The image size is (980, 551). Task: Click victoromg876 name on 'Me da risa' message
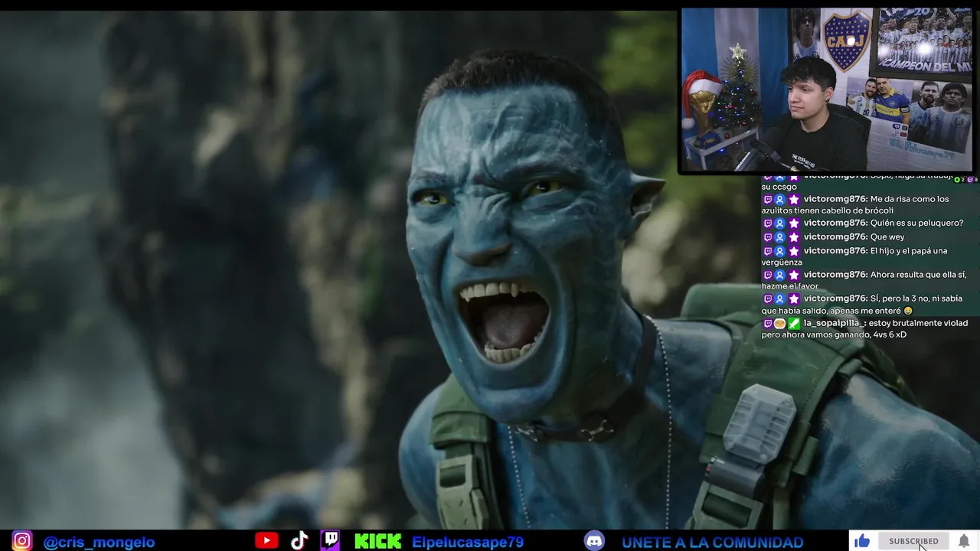coord(835,199)
